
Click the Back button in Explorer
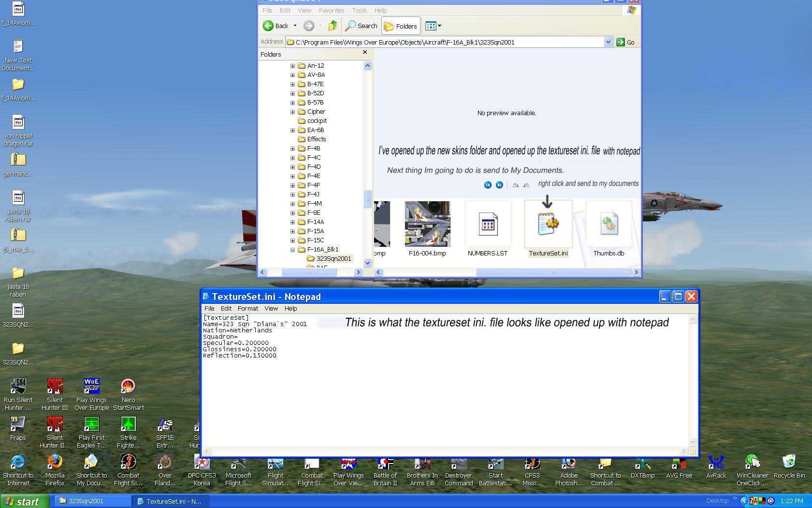click(276, 26)
